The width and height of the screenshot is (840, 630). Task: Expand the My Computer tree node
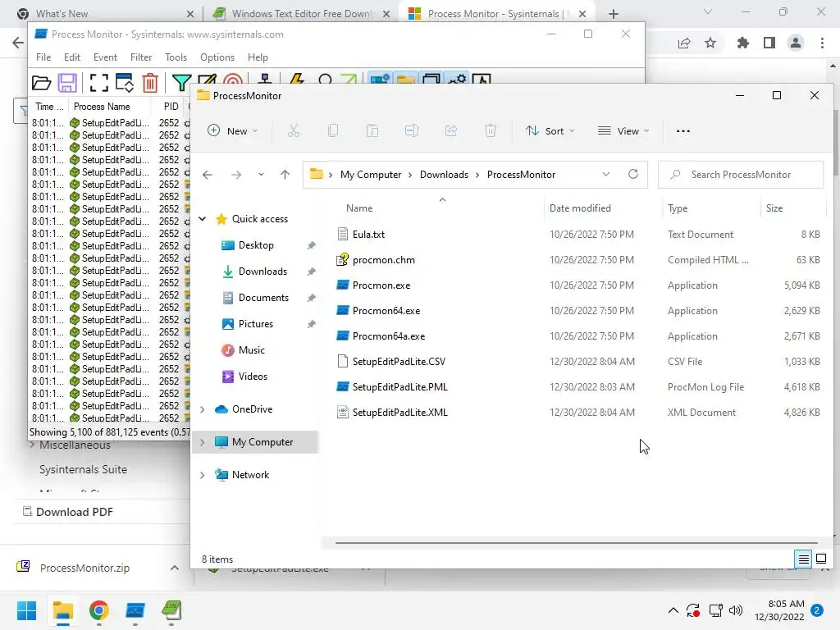pos(203,442)
